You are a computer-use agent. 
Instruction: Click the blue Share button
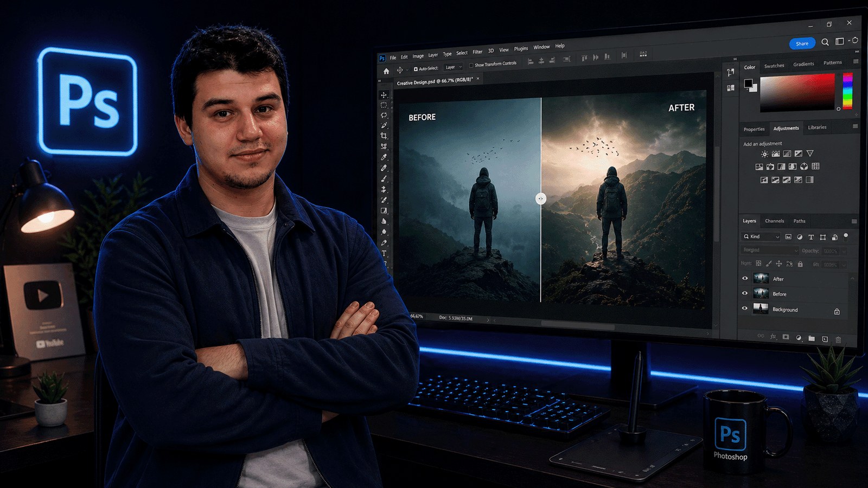pyautogui.click(x=802, y=43)
